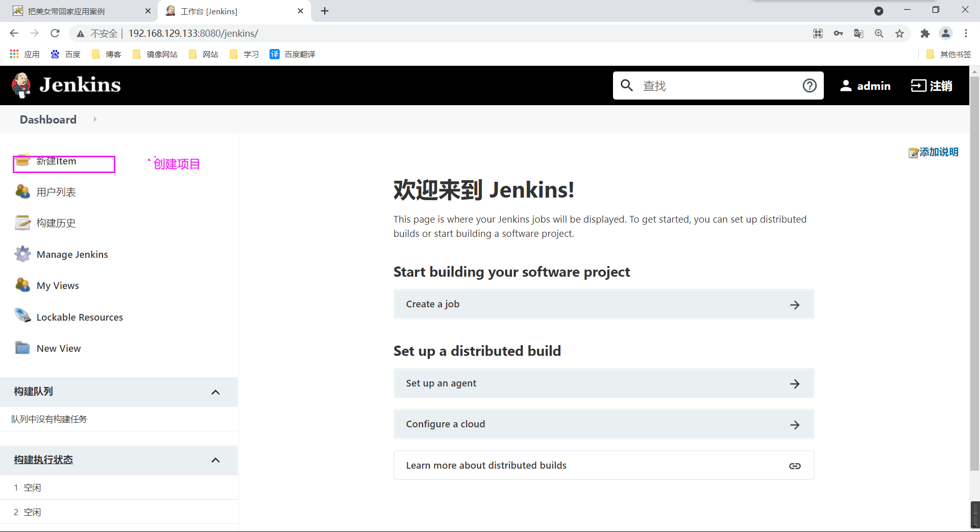Click the Dashboard breadcrumb
Screen dimensions: 980x532
pyautogui.click(x=48, y=119)
